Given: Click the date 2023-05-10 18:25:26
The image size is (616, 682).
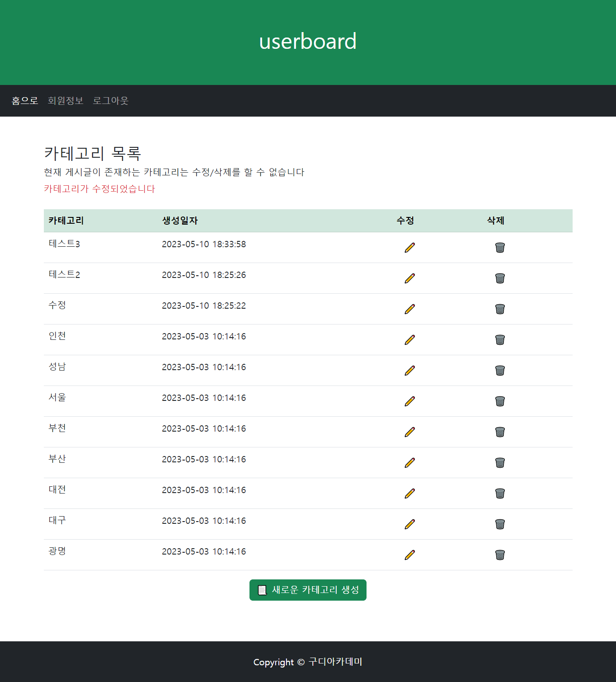Looking at the screenshot, I should (204, 275).
